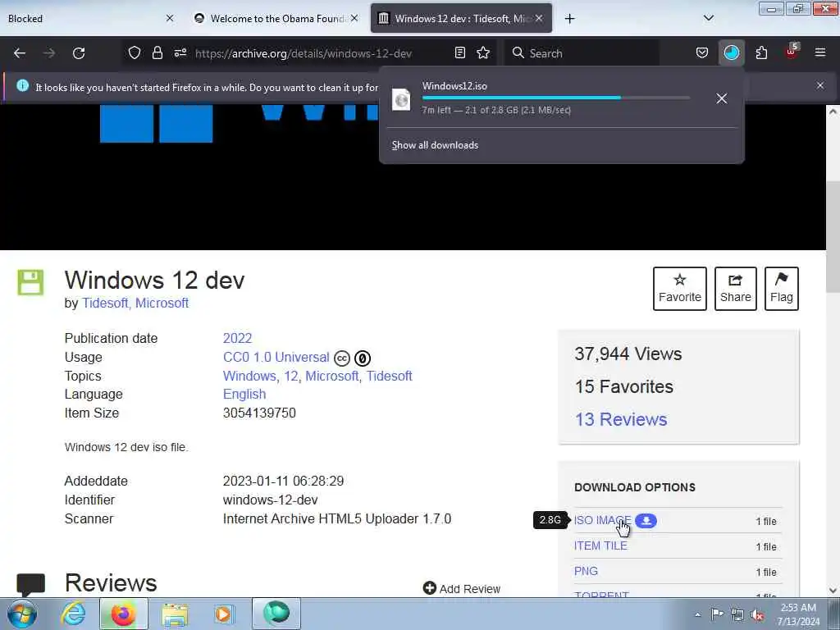Open the uBlock extension icon with badge
Screen dimensions: 840x630
coord(792,52)
